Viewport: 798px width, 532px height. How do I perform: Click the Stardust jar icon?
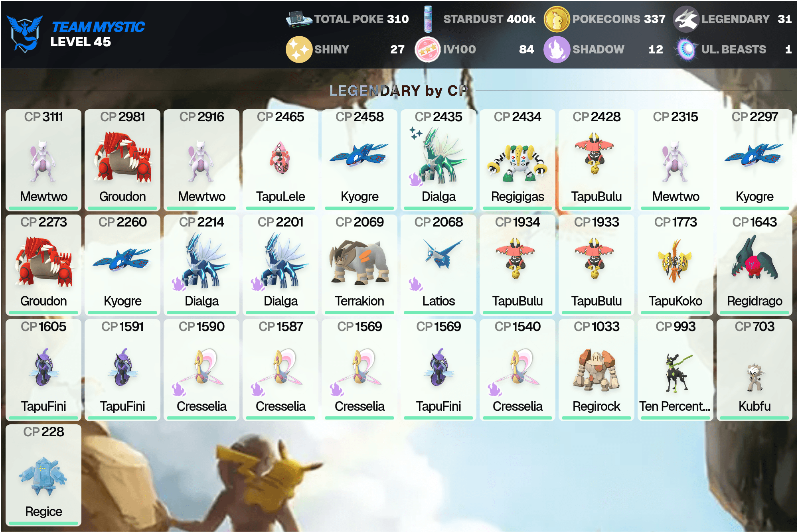point(428,19)
